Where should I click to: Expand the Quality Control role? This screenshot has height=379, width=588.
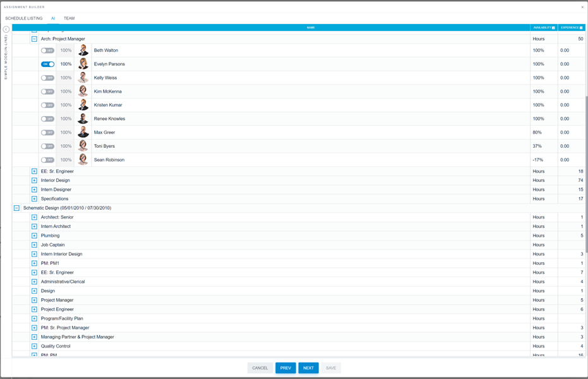33,346
